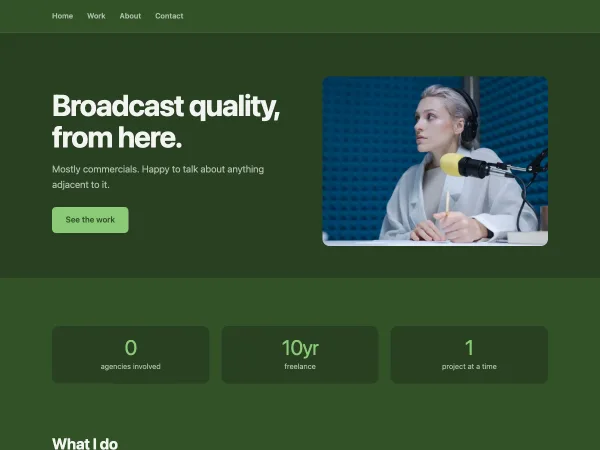The image size is (600, 450).
Task: Click the pencil held in the photo
Action: pos(447,204)
